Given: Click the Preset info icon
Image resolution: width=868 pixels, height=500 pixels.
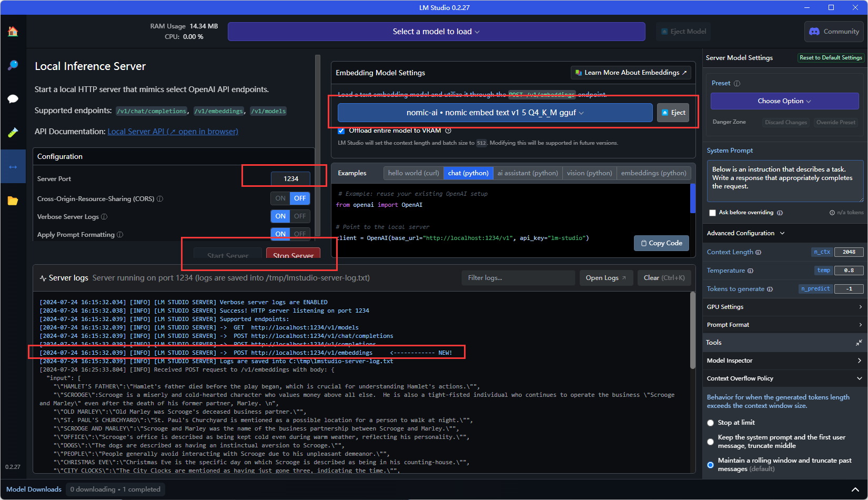Looking at the screenshot, I should [737, 83].
